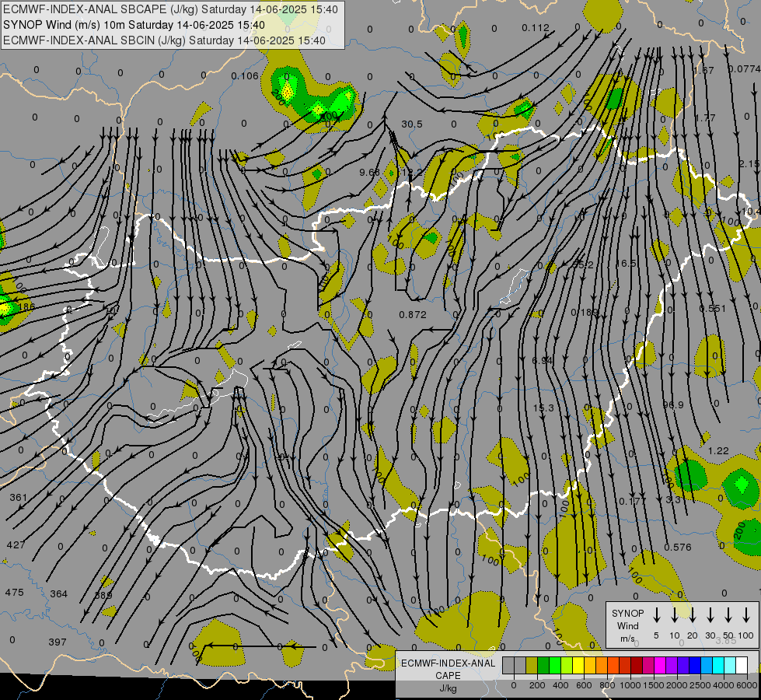Screen dimensions: 761x700
Task: Click the '0.177' value on the map
Action: 632,501
